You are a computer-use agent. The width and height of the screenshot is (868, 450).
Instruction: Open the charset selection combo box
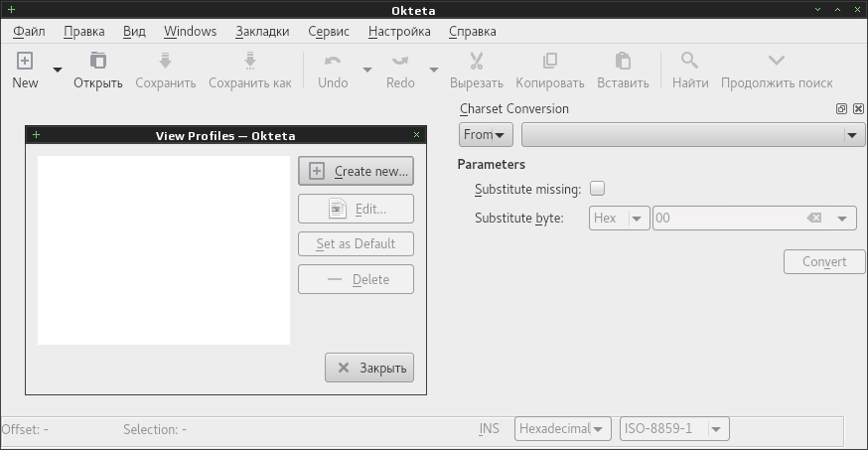pos(693,134)
